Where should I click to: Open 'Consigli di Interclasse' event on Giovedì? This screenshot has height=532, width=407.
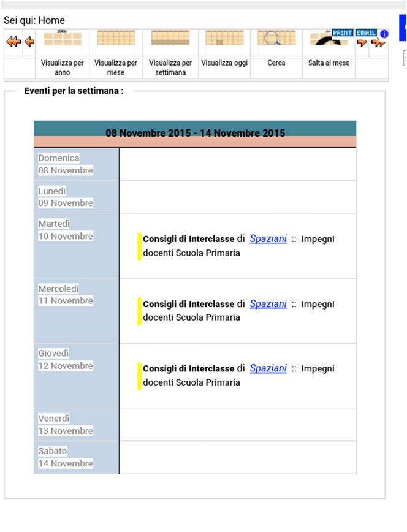click(x=188, y=368)
